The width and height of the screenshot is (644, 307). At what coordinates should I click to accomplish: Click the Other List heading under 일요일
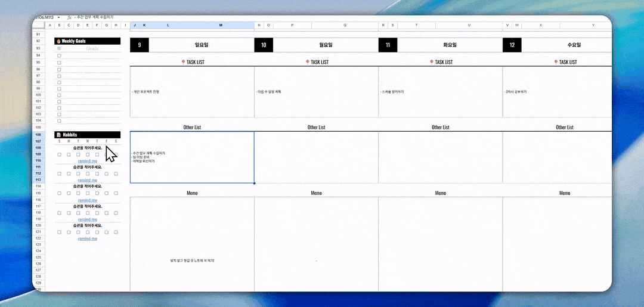tap(192, 127)
